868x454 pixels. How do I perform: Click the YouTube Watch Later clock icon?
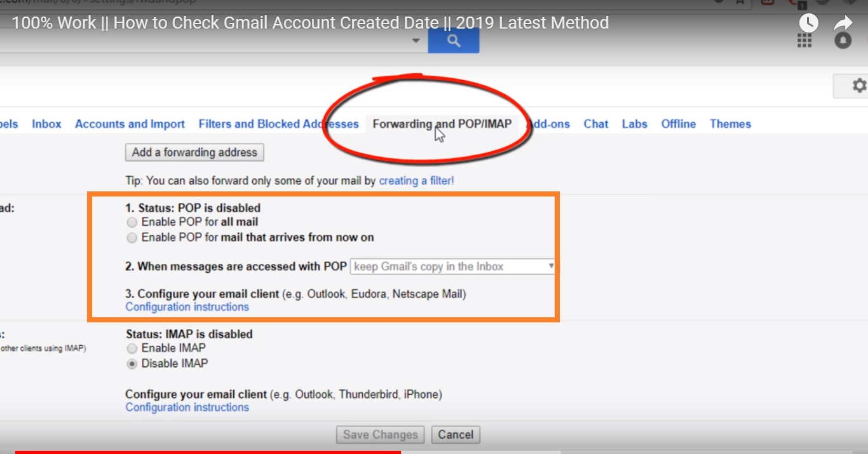tap(808, 24)
